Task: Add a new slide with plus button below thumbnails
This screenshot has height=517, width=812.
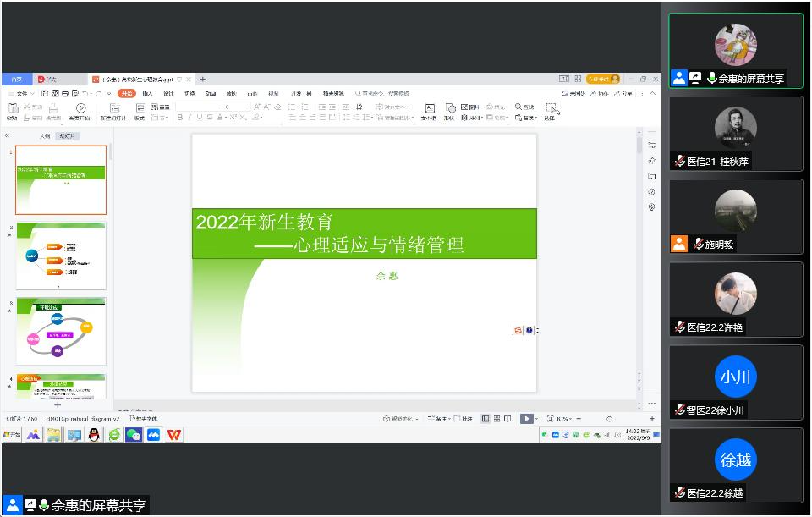Action: (58, 405)
